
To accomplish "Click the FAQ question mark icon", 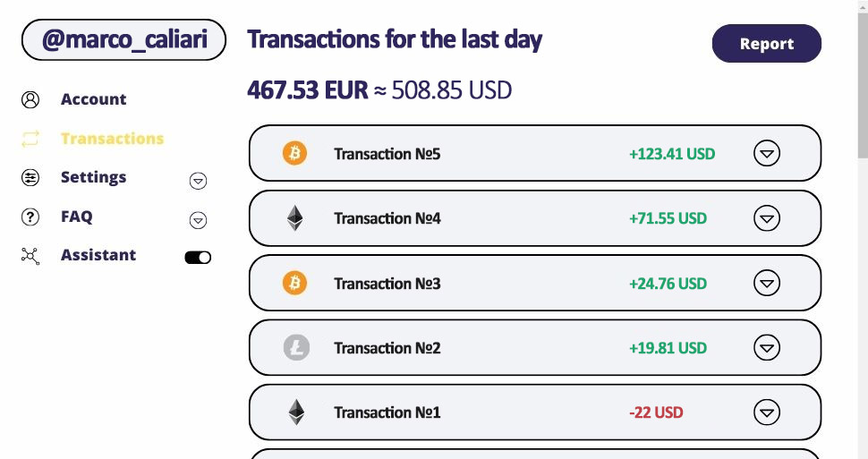I will pos(30,217).
